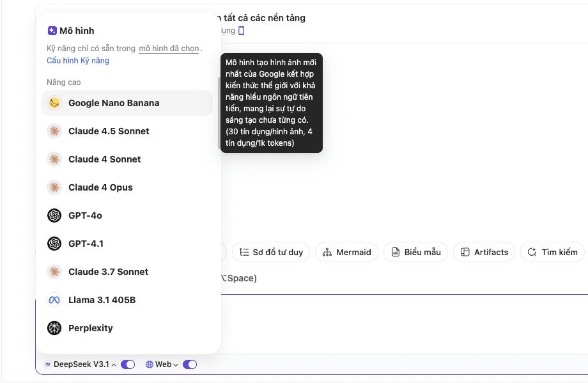Image resolution: width=588 pixels, height=383 pixels.
Task: Open the Biểu mẫu button
Action: (415, 252)
